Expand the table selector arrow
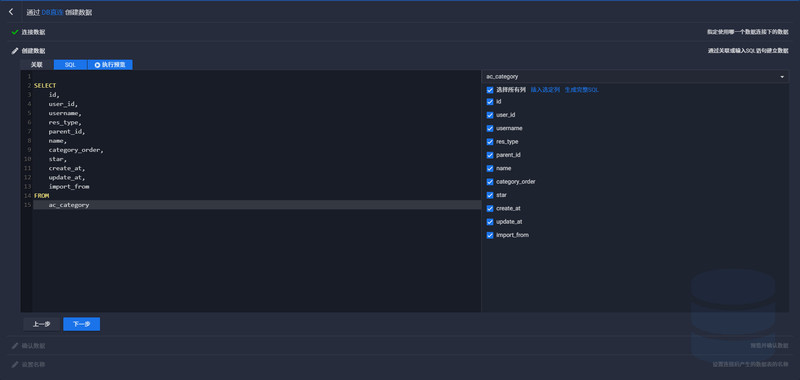This screenshot has width=800, height=380. (782, 77)
